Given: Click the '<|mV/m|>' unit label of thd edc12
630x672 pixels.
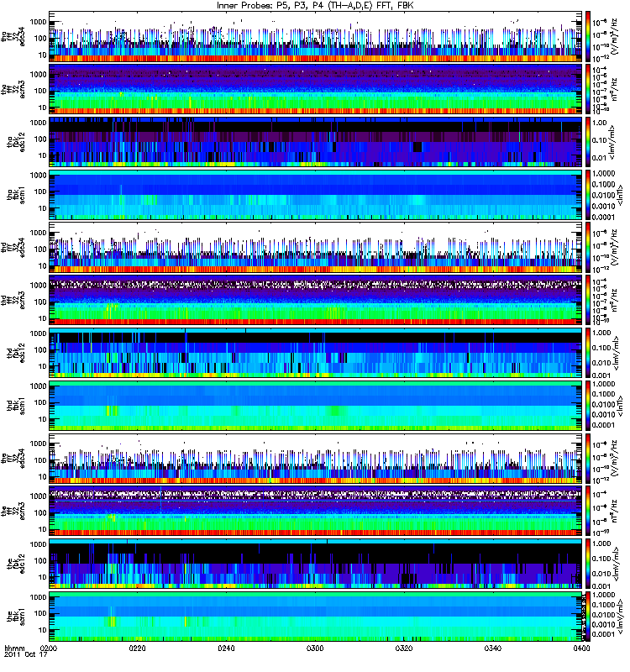Looking at the screenshot, I should (617, 353).
